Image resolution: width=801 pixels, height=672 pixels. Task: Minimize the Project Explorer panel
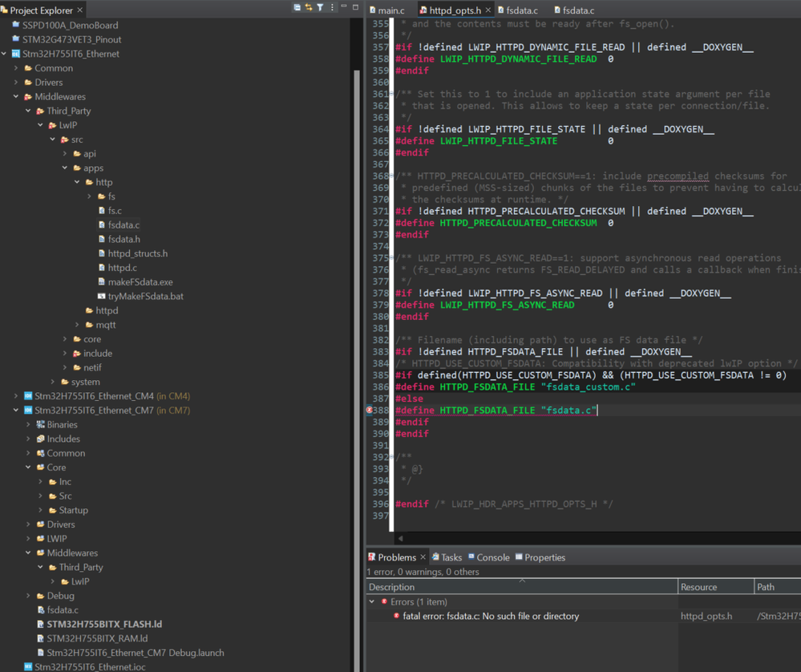click(x=344, y=7)
